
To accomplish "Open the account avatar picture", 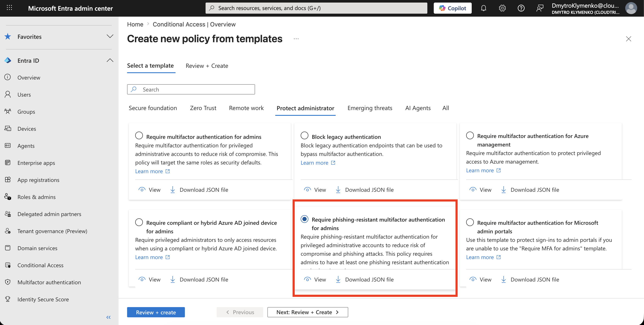I will click(631, 8).
